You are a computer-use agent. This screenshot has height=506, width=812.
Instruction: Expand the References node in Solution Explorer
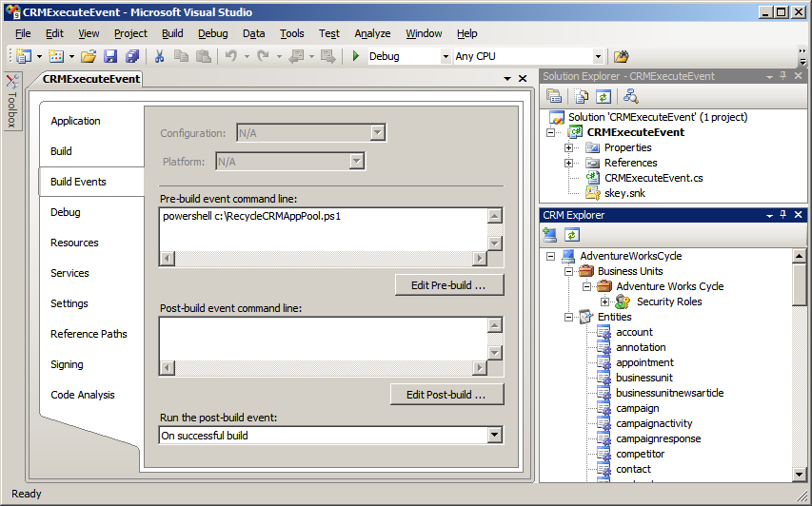tap(568, 163)
